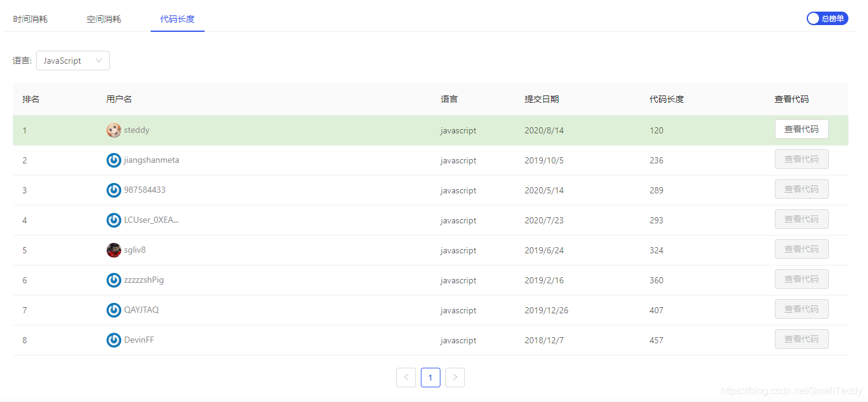Click sgliv8's avatar picture
This screenshot has height=402, width=868.
(x=113, y=250)
